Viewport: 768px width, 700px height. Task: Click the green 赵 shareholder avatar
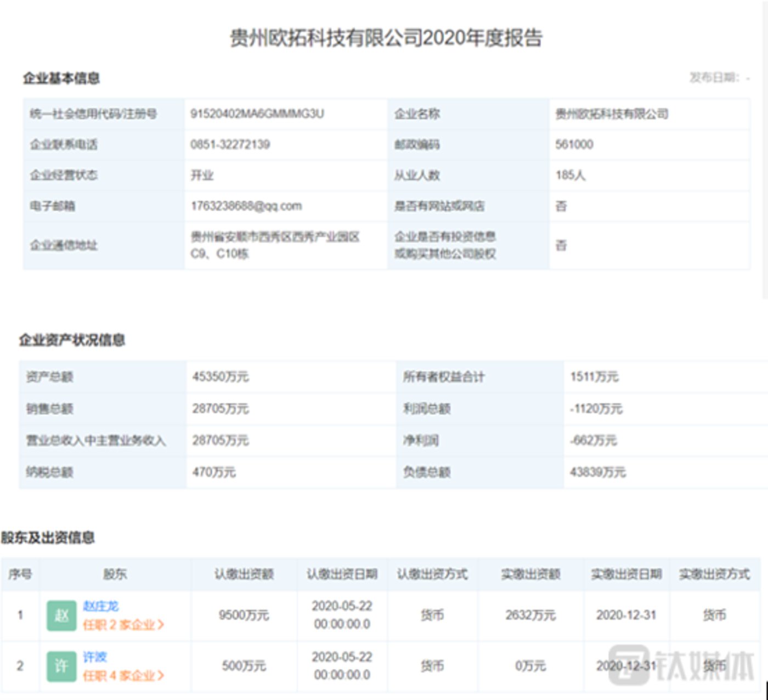(x=61, y=616)
